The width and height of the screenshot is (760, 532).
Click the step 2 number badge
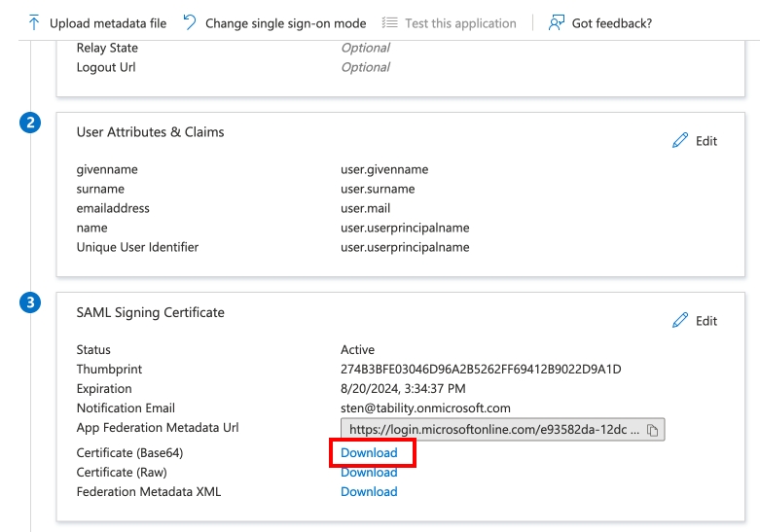[x=31, y=124]
